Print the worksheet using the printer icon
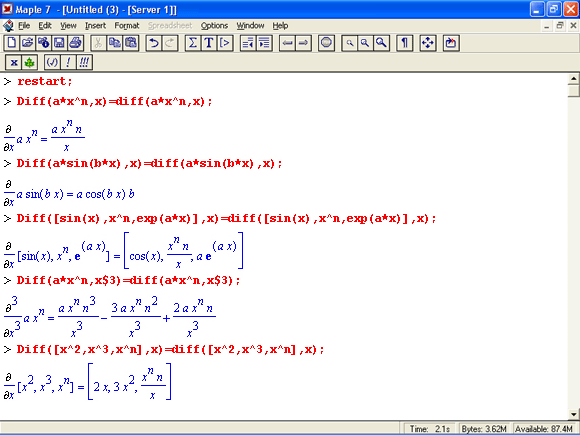 [75, 43]
